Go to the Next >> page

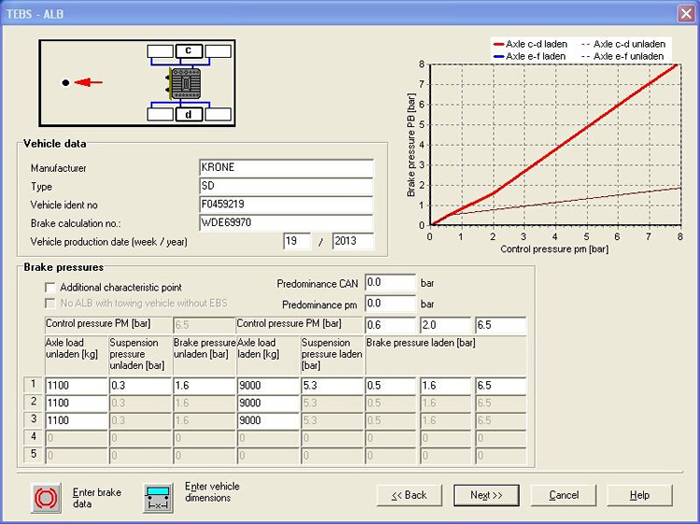point(486,495)
